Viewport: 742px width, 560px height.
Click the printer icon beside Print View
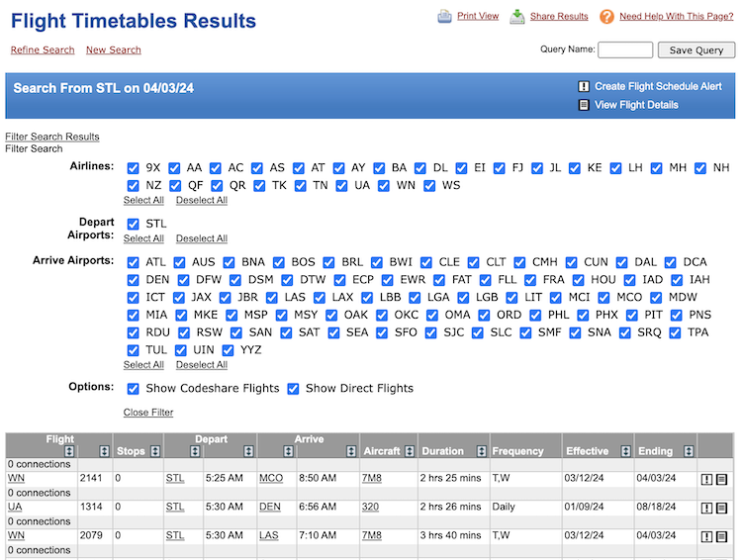click(445, 17)
